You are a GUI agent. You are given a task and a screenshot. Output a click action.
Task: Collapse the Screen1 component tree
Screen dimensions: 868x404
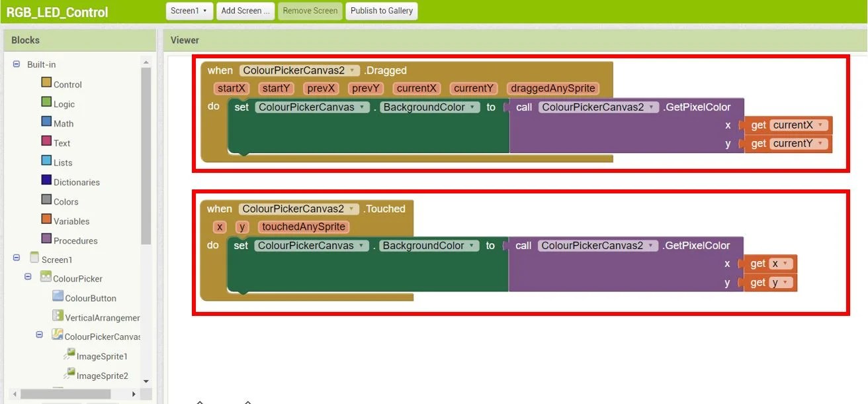[x=15, y=259]
